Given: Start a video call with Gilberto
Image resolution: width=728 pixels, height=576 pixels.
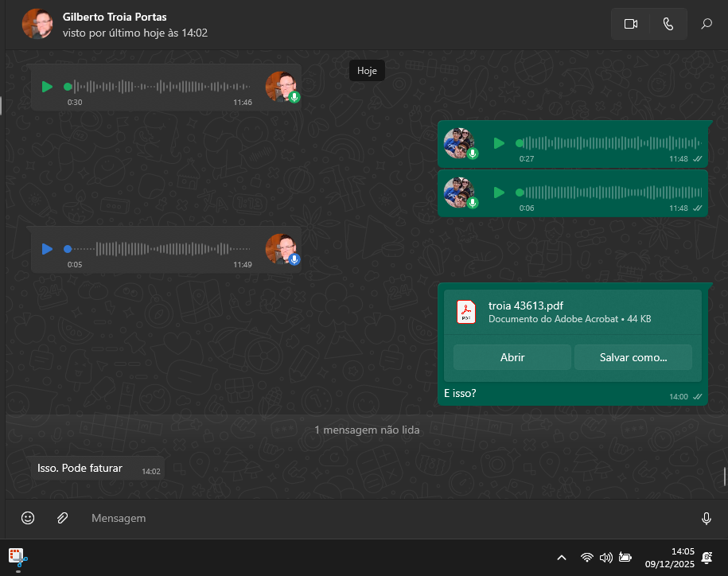Looking at the screenshot, I should [631, 24].
